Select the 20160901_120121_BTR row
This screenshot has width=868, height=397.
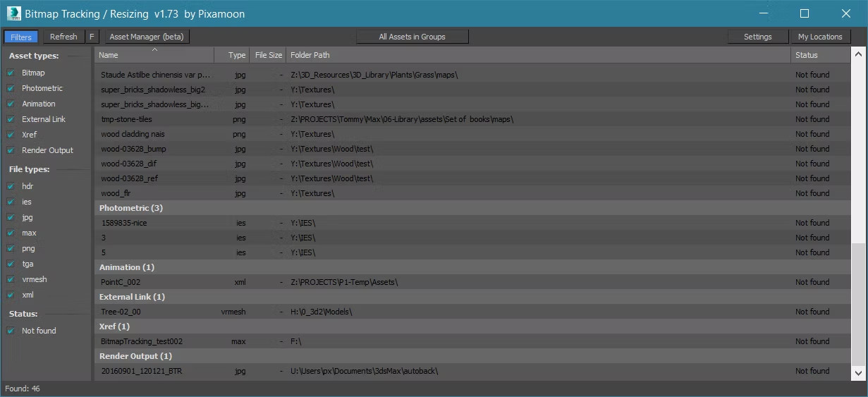click(x=472, y=371)
